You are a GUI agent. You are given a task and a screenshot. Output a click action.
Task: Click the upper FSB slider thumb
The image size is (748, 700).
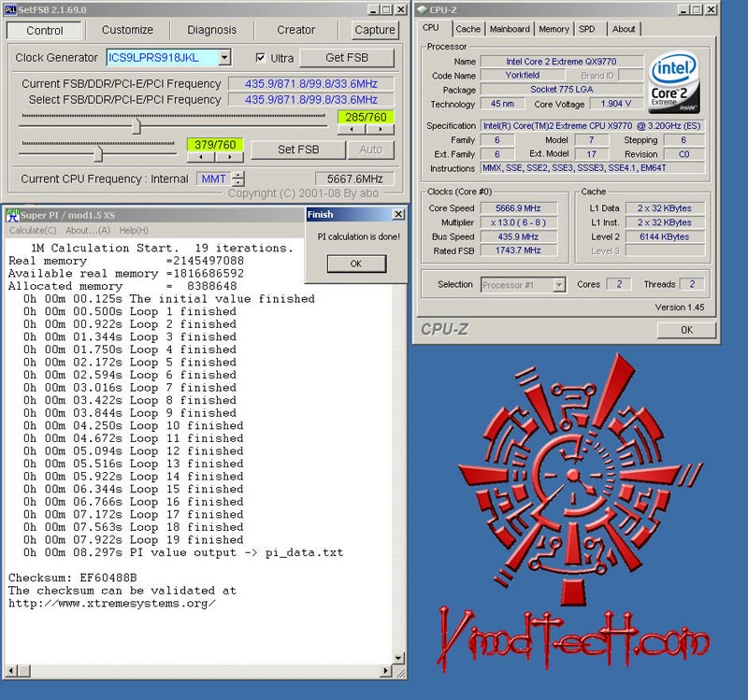point(137,126)
